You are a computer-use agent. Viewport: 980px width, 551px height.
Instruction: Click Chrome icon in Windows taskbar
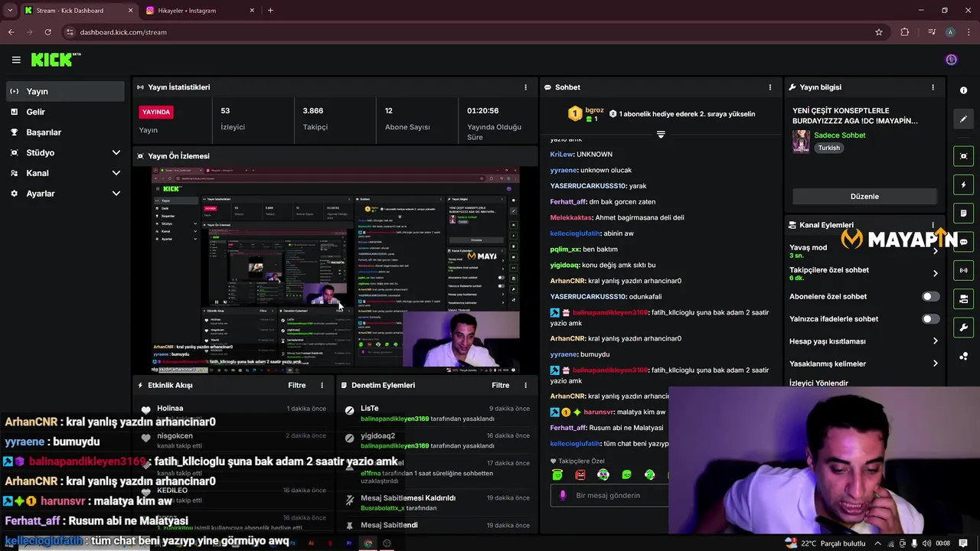click(368, 543)
